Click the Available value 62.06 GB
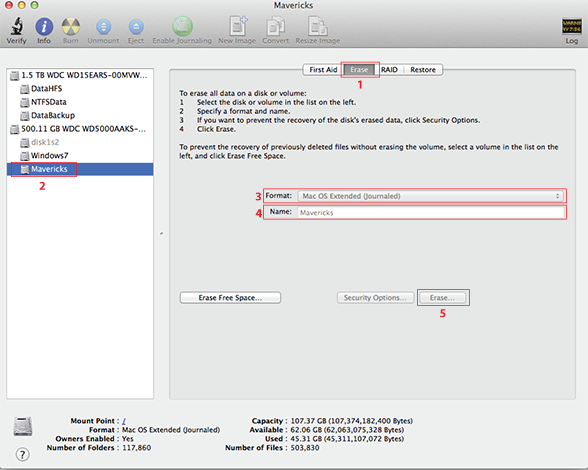The image size is (588, 470). pyautogui.click(x=347, y=430)
